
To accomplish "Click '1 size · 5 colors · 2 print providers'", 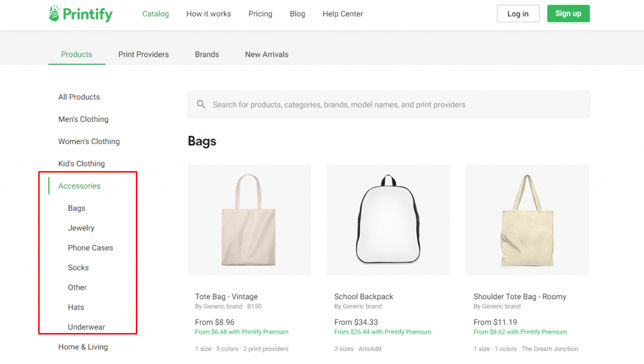I will point(241,349).
